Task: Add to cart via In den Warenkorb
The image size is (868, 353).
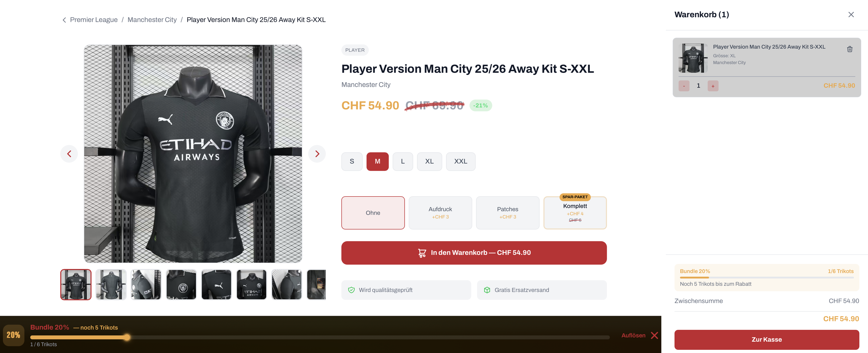Action: pyautogui.click(x=474, y=253)
